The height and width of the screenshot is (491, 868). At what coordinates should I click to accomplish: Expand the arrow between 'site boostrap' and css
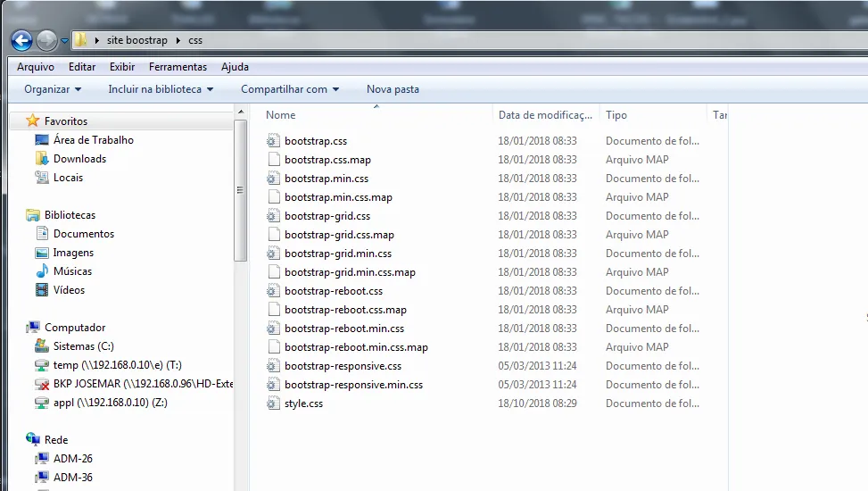pyautogui.click(x=178, y=40)
